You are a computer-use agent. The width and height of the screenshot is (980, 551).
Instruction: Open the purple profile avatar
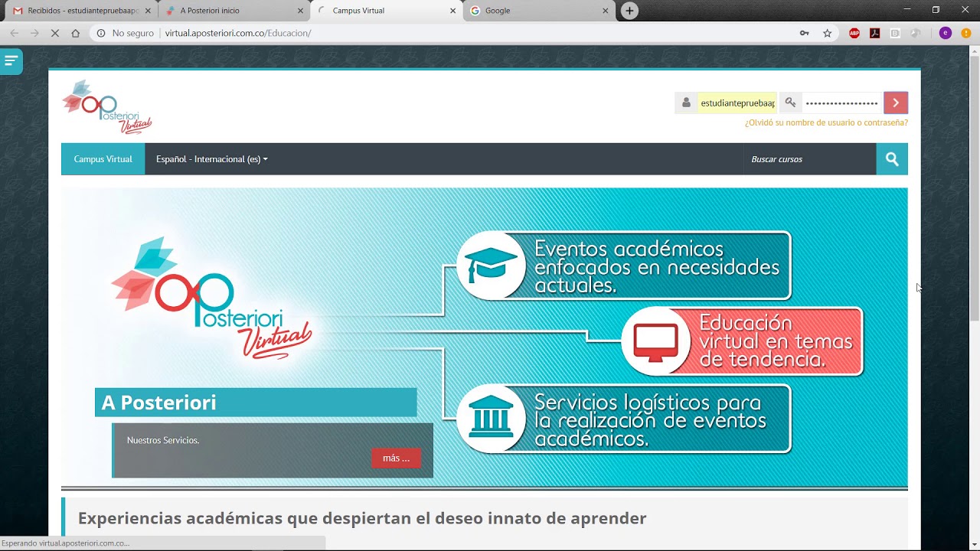coord(946,33)
